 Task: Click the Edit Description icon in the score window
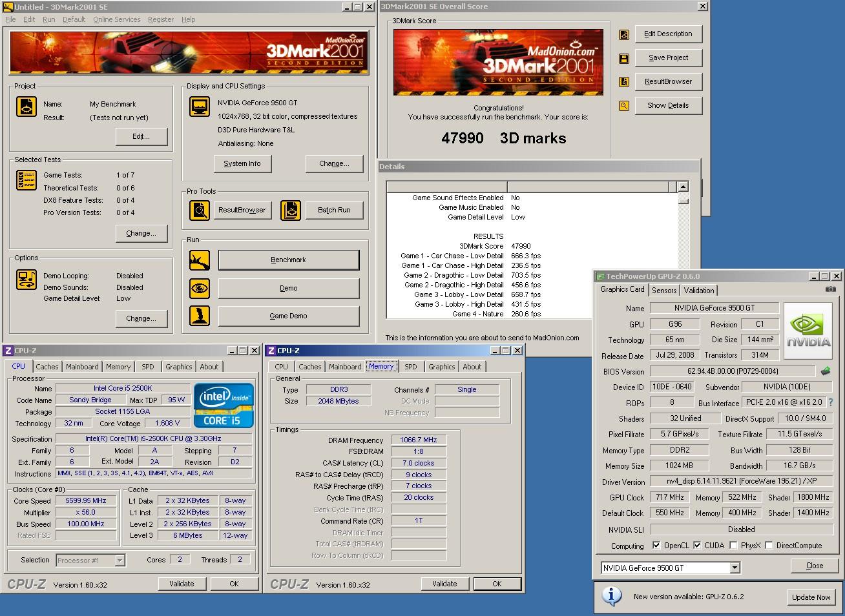(x=624, y=35)
